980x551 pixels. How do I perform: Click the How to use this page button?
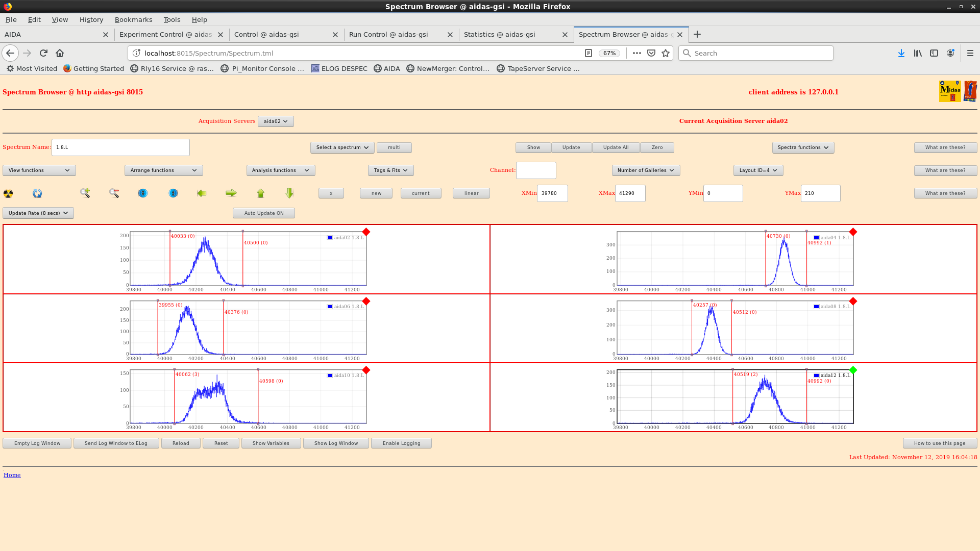[940, 443]
